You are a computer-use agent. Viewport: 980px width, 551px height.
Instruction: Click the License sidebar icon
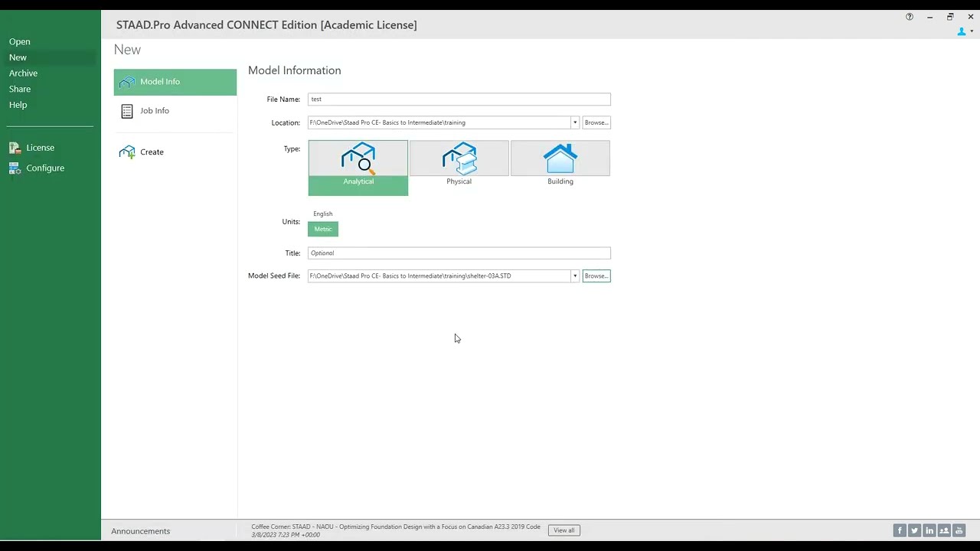pos(15,148)
